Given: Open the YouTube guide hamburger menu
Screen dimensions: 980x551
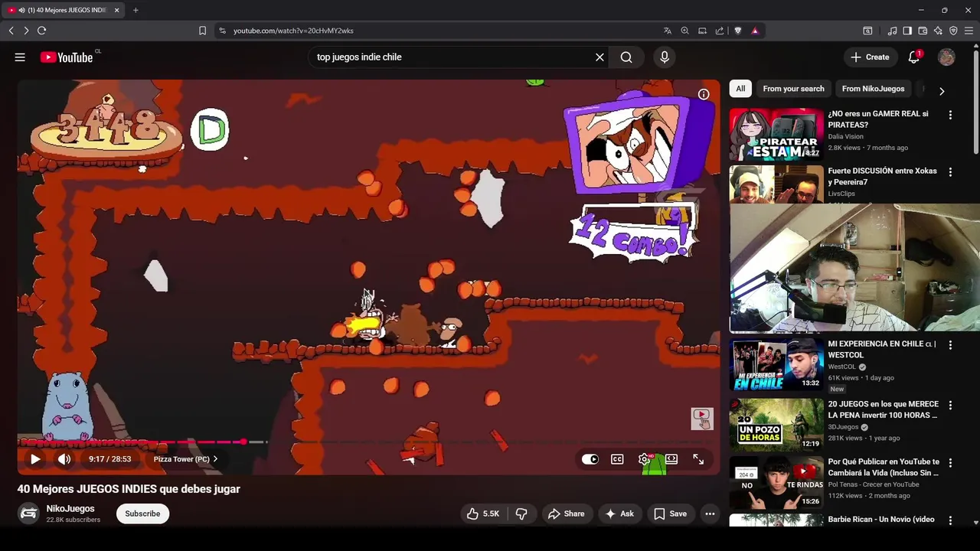Looking at the screenshot, I should pyautogui.click(x=20, y=57).
